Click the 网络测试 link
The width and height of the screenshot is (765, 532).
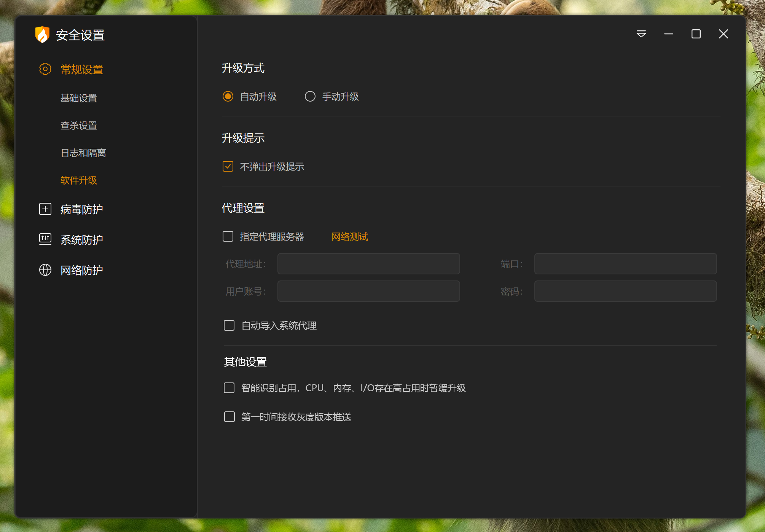click(x=349, y=237)
